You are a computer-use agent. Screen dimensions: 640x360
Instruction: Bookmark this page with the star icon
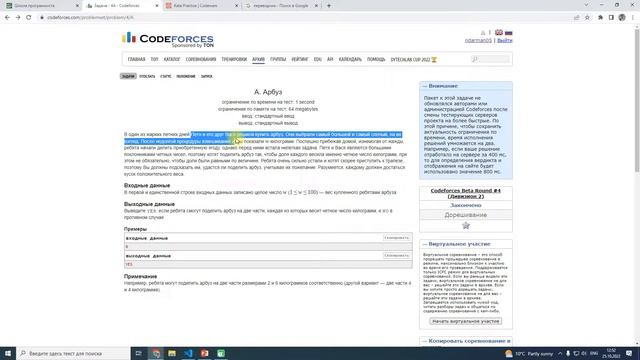[587, 18]
